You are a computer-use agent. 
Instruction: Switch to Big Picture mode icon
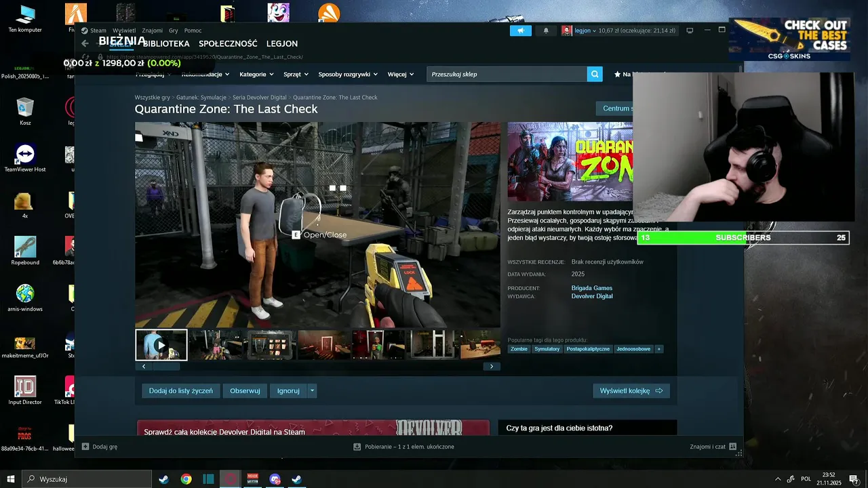690,30
